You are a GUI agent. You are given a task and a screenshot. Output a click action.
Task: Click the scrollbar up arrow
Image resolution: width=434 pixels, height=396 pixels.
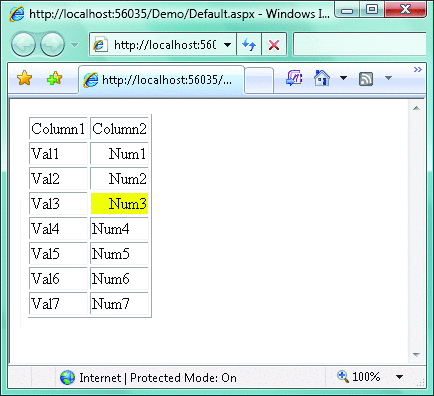[x=416, y=108]
